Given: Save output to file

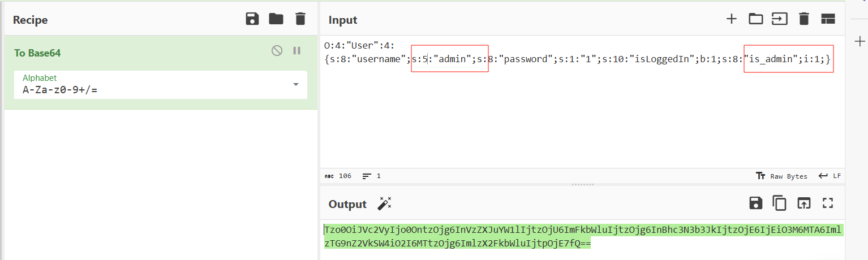Looking at the screenshot, I should click(x=755, y=203).
